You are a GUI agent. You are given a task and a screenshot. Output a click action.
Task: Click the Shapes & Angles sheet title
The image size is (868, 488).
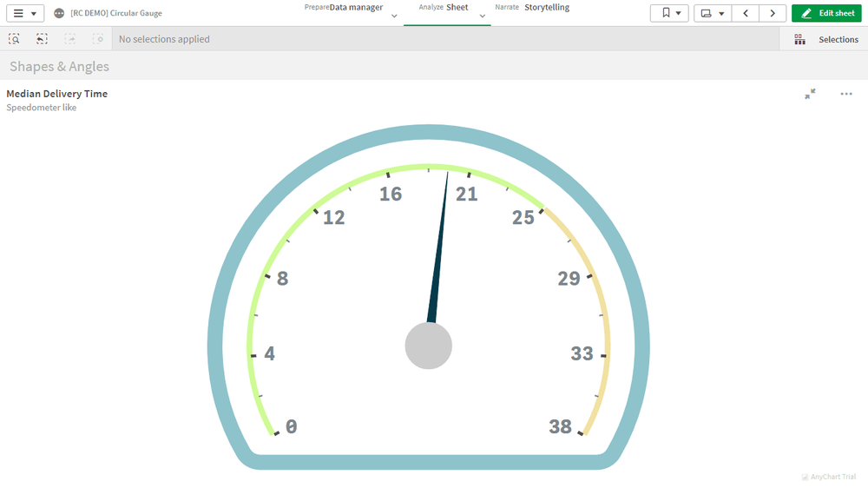tap(59, 67)
